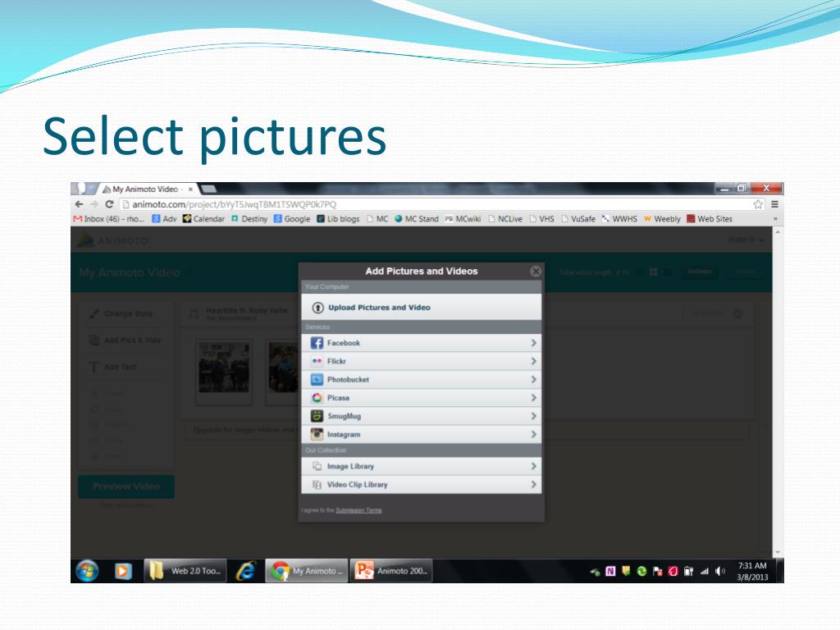The height and width of the screenshot is (630, 840).
Task: Open the Web Sites bookmark
Action: tap(710, 218)
